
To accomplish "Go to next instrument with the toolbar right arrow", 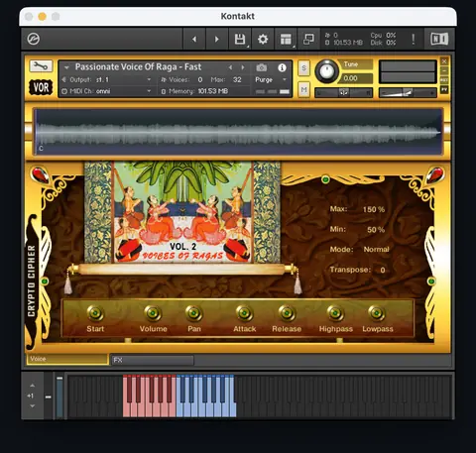I will click(x=217, y=39).
